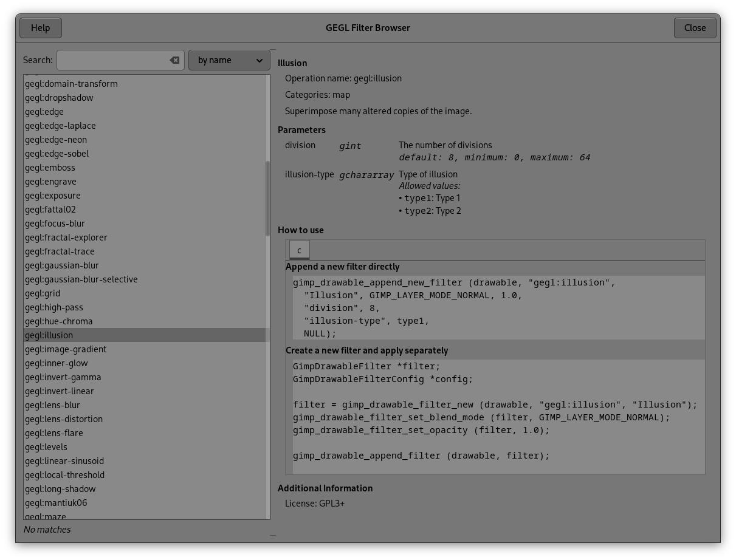Select the C language tab
736x560 pixels.
[299, 249]
